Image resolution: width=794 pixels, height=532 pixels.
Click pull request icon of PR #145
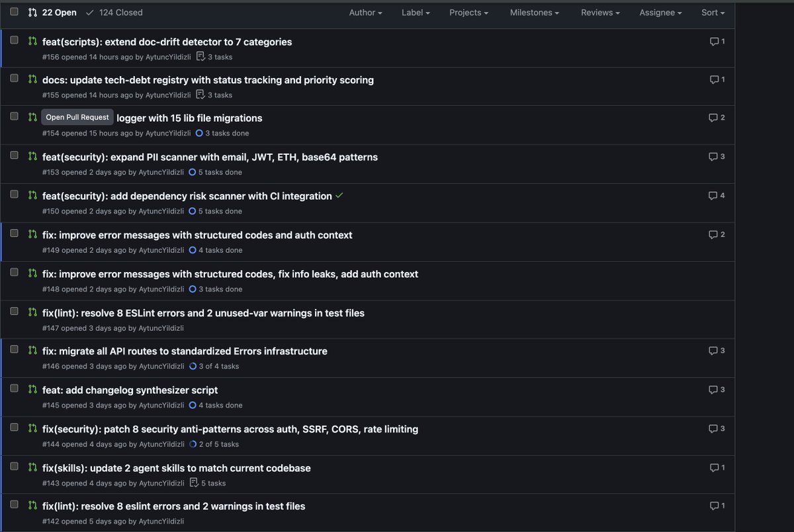(x=32, y=390)
